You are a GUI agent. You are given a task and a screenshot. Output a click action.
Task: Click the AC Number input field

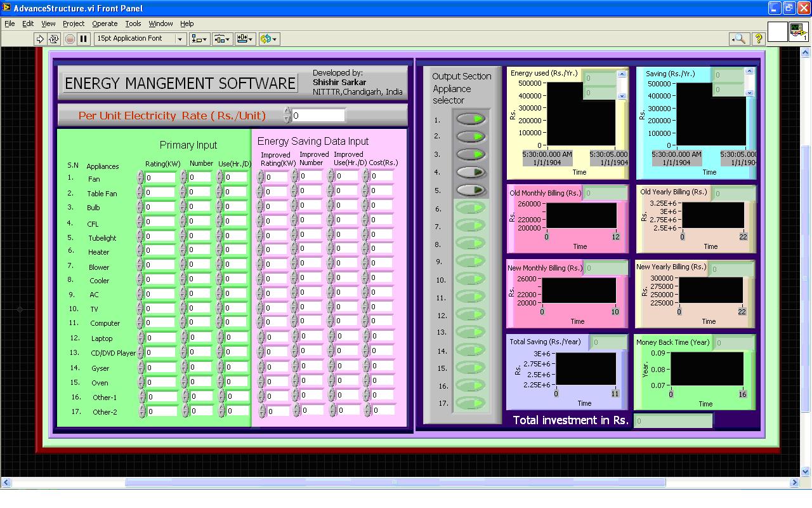coord(200,293)
